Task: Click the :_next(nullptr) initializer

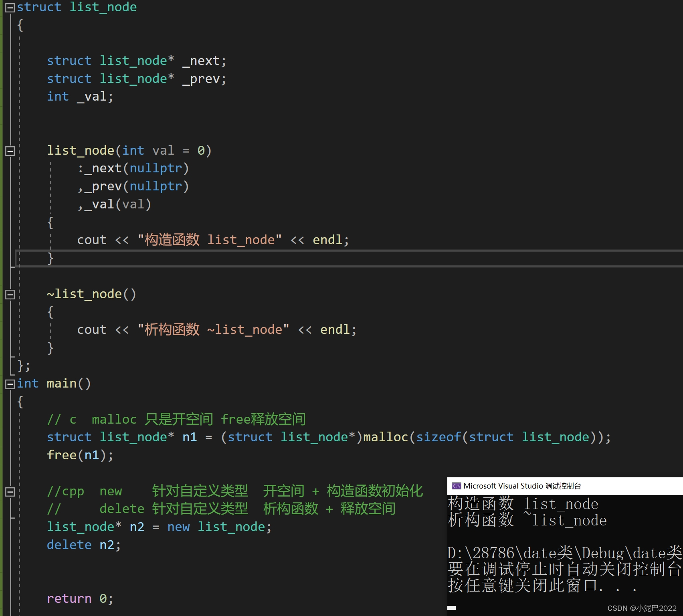Action: click(x=133, y=168)
